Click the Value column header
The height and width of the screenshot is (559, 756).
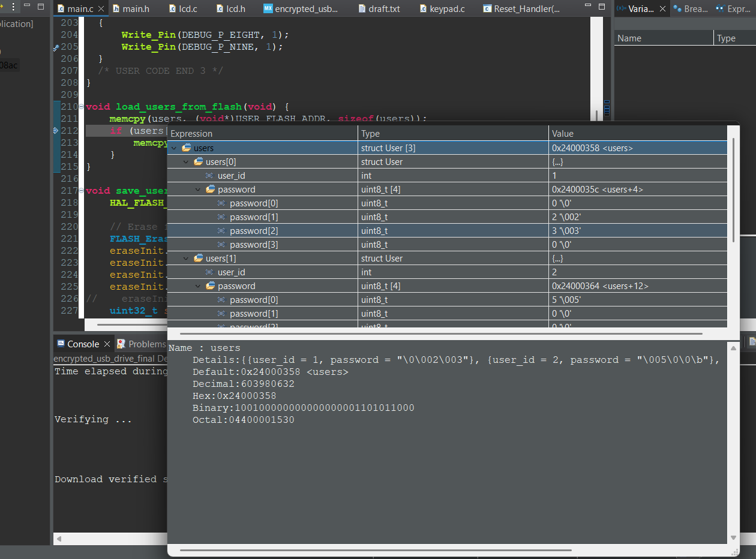(x=562, y=134)
